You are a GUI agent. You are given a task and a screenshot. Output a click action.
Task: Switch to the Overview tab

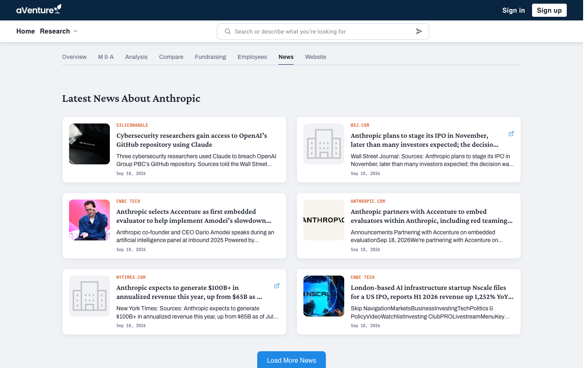click(x=74, y=57)
